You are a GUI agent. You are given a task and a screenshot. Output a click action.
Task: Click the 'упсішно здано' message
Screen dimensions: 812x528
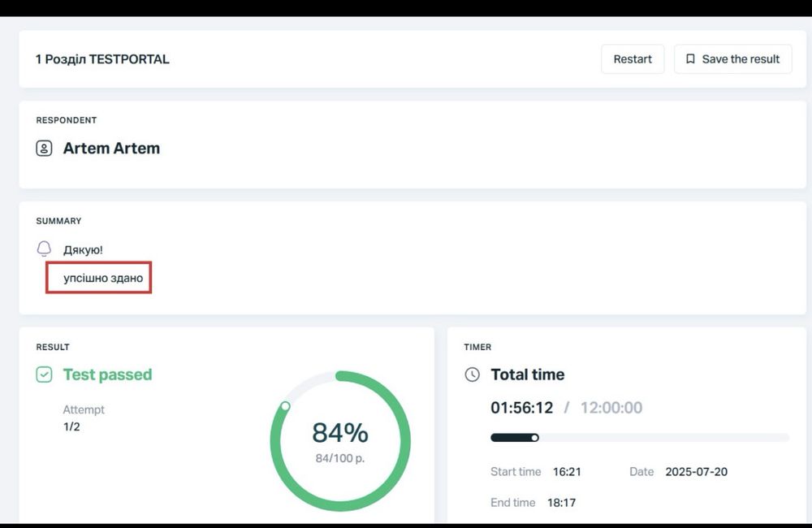coord(103,279)
